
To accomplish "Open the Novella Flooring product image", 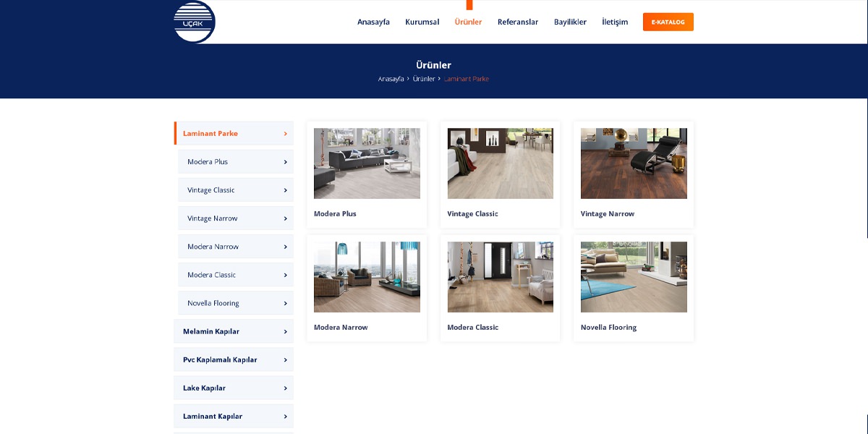I will click(x=634, y=277).
